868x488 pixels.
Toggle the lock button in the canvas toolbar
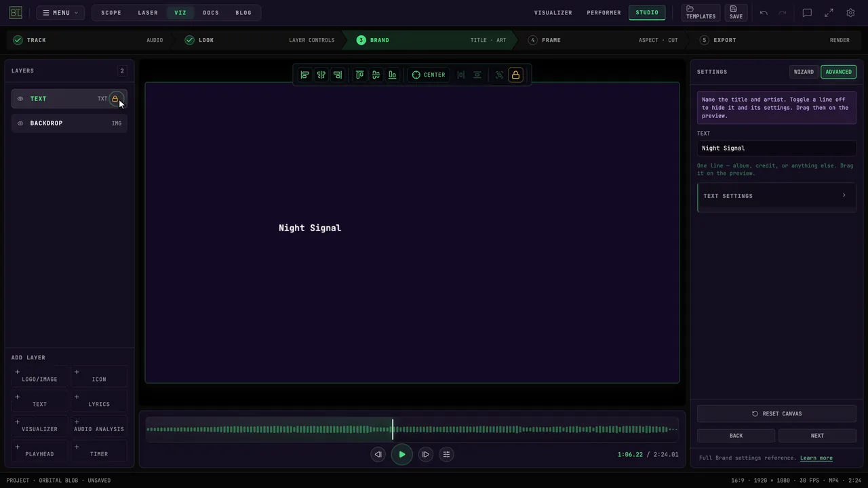[x=516, y=75]
